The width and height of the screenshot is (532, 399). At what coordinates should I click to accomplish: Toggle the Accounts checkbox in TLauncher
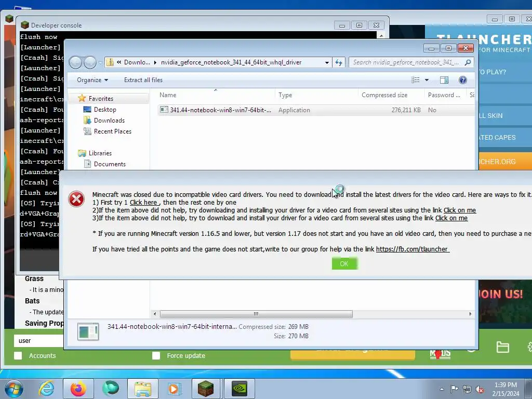(18, 355)
